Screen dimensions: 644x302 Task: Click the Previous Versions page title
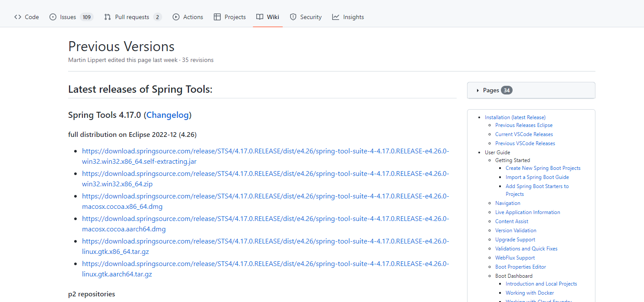[x=121, y=46]
